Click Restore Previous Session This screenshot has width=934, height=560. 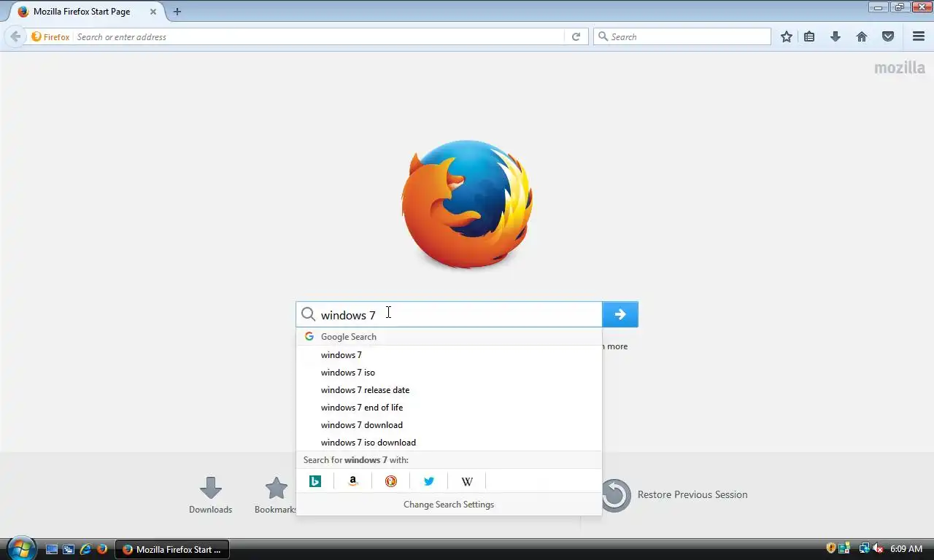click(675, 494)
